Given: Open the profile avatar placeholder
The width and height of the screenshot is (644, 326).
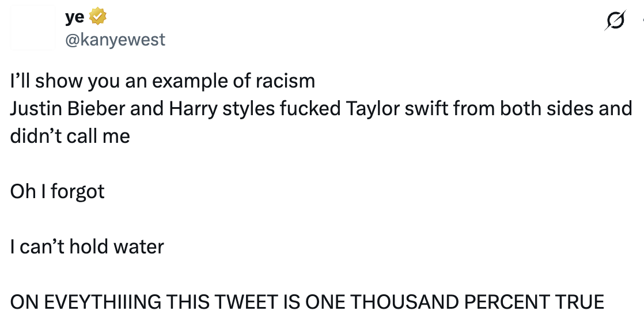Looking at the screenshot, I should pos(33,28).
